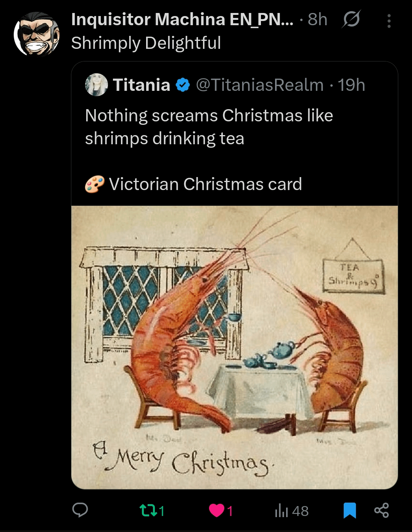Click the 19h quoted tweet timestamp
Image resolution: width=412 pixels, height=532 pixels.
pyautogui.click(x=351, y=85)
